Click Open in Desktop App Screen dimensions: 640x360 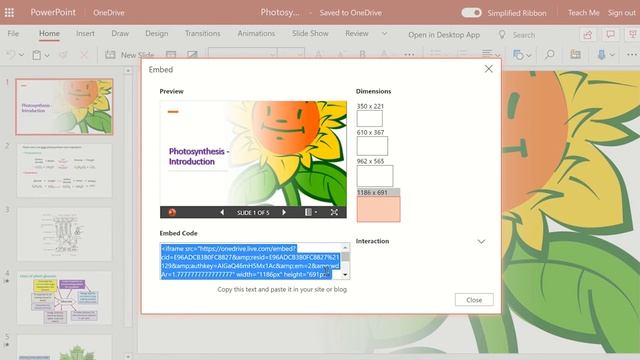click(444, 35)
